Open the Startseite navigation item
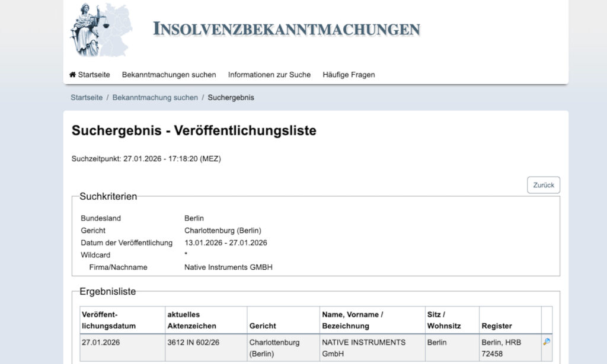Image resolution: width=607 pixels, height=364 pixels. [x=94, y=75]
